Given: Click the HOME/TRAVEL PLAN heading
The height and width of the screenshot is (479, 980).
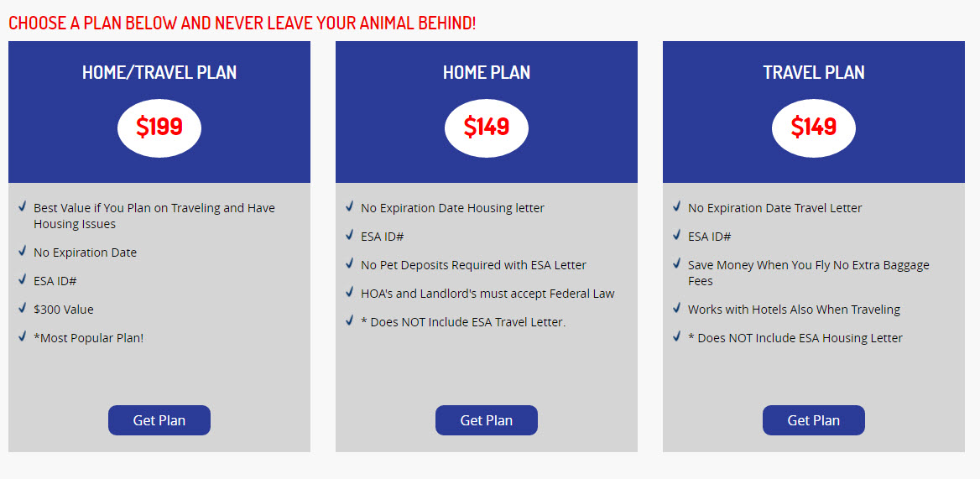Looking at the screenshot, I should pos(159,72).
